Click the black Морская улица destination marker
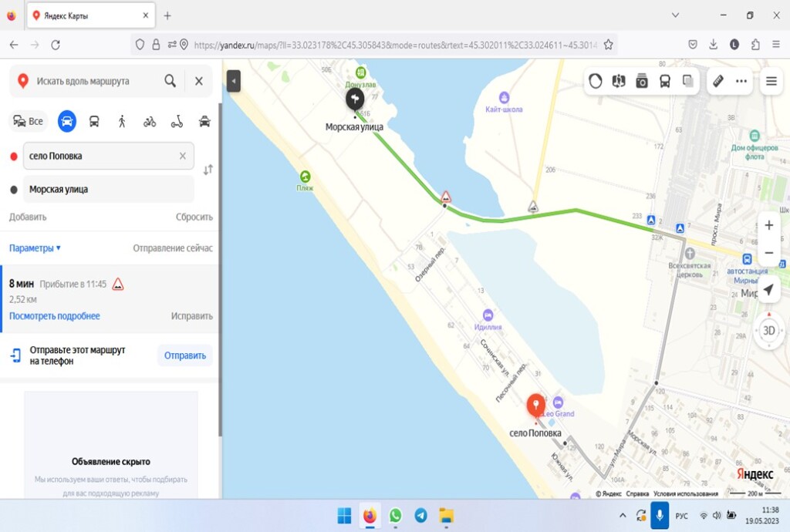This screenshot has height=532, width=790. (x=355, y=100)
